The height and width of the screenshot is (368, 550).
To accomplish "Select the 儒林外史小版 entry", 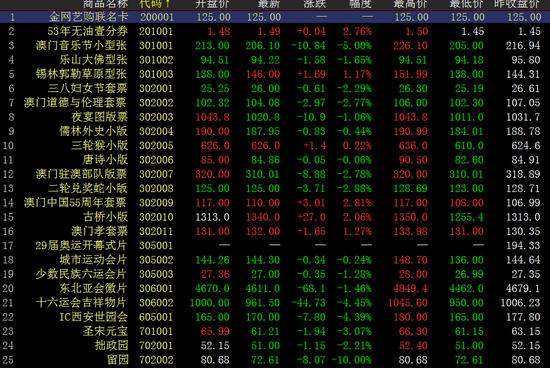I will click(93, 131).
